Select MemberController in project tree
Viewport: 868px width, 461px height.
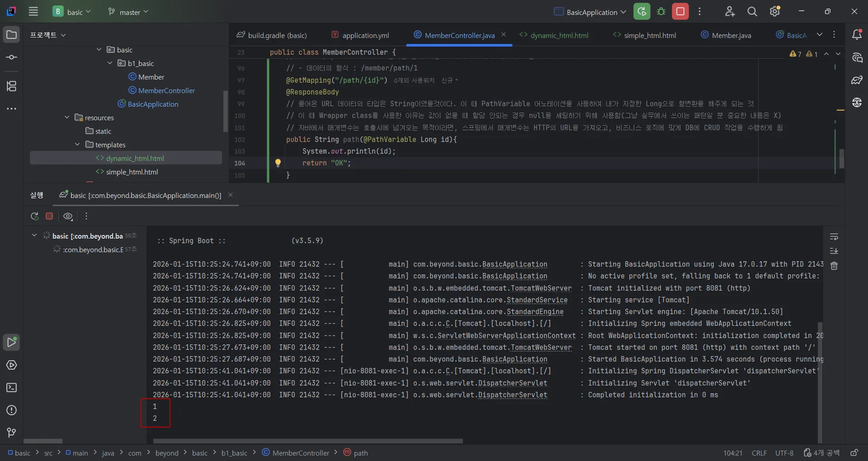(162, 90)
